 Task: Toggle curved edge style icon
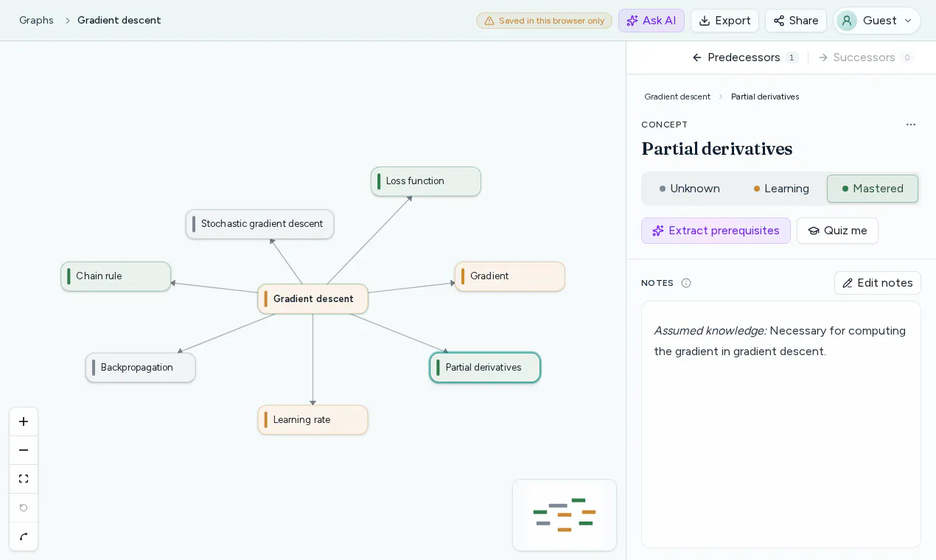(x=24, y=536)
